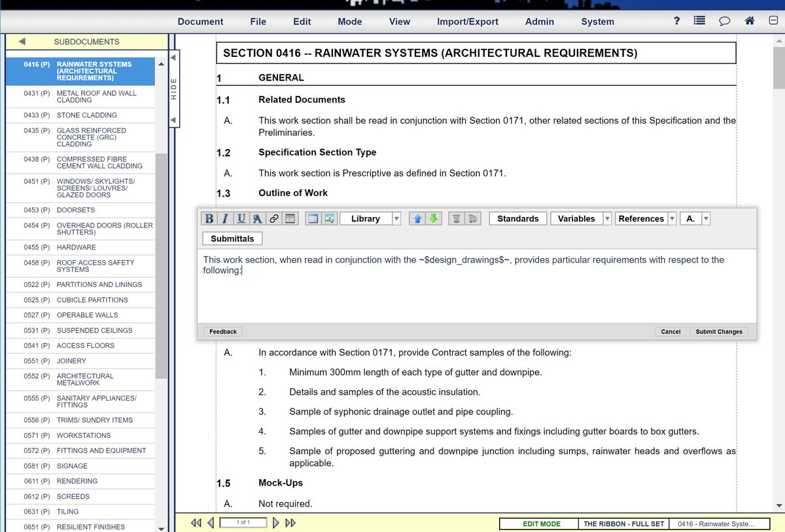Image resolution: width=785 pixels, height=532 pixels.
Task: Open the System menu
Action: pos(598,22)
